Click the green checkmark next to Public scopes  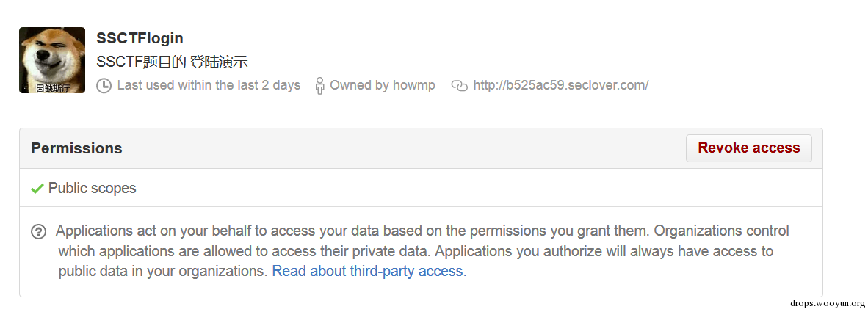(x=37, y=189)
